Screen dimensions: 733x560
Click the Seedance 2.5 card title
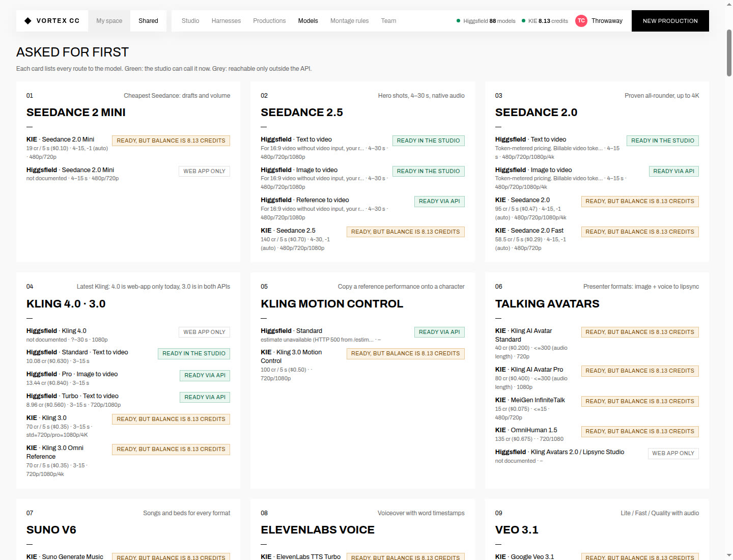point(302,113)
